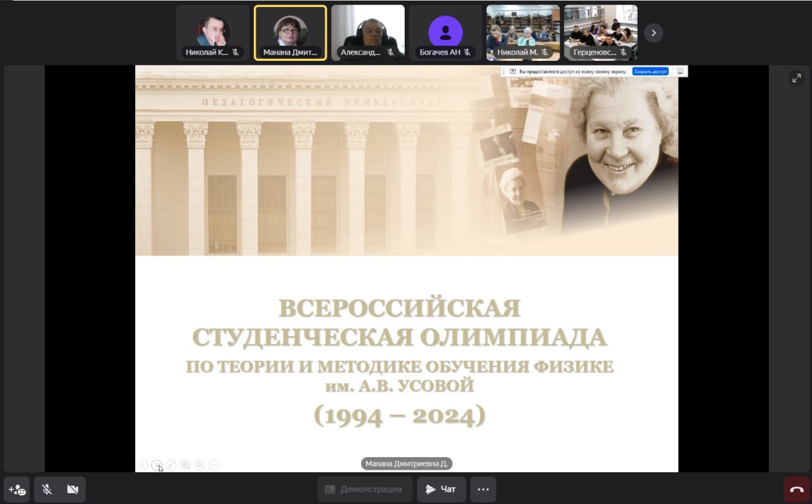
Task: Select the slideshow pen tool
Action: 171,465
